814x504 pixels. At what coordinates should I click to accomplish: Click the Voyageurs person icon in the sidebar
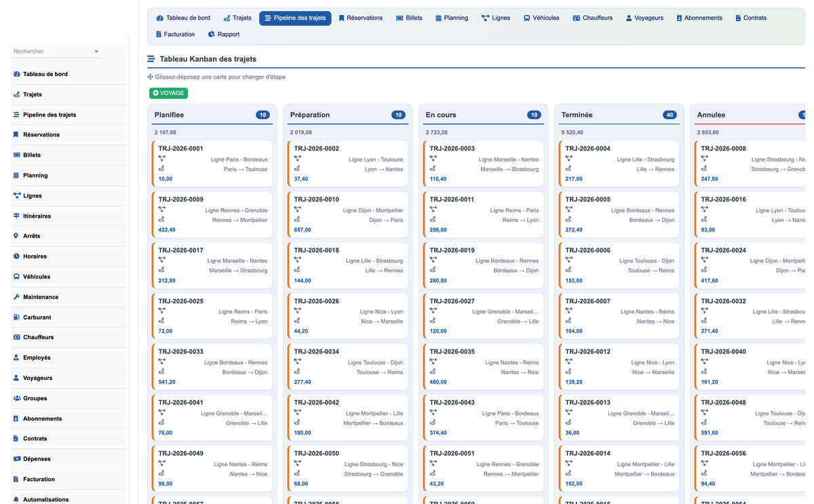tap(16, 378)
